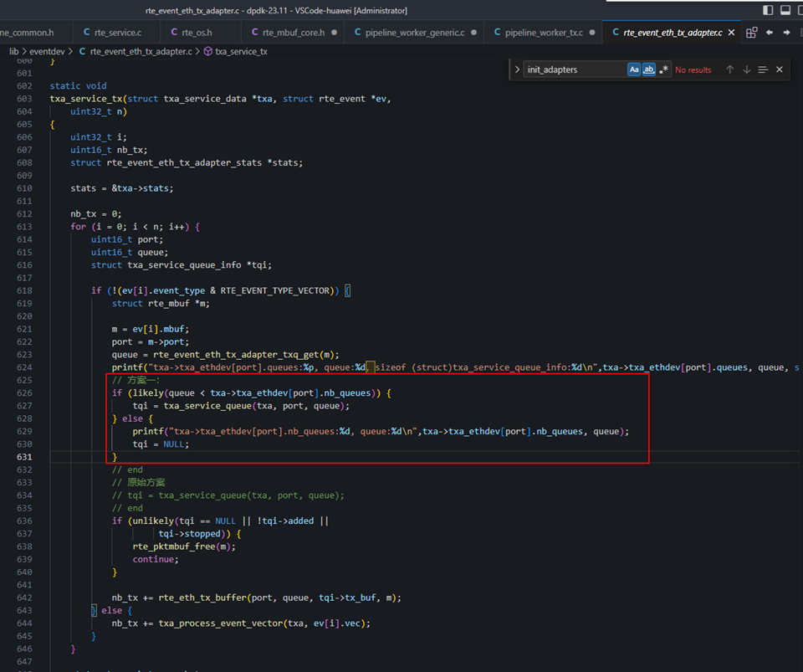Click C file icon on rte_service.c tab
Viewport: 803px width, 672px height.
pyautogui.click(x=86, y=33)
